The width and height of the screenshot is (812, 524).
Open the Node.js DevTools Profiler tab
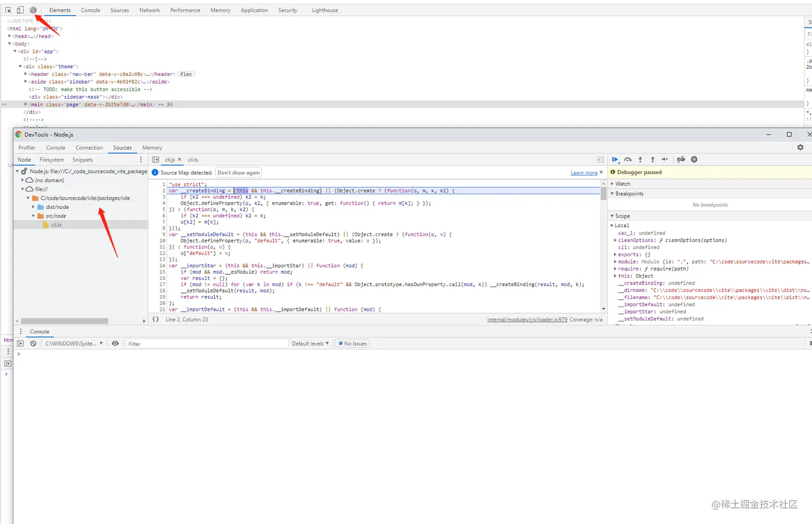[27, 148]
